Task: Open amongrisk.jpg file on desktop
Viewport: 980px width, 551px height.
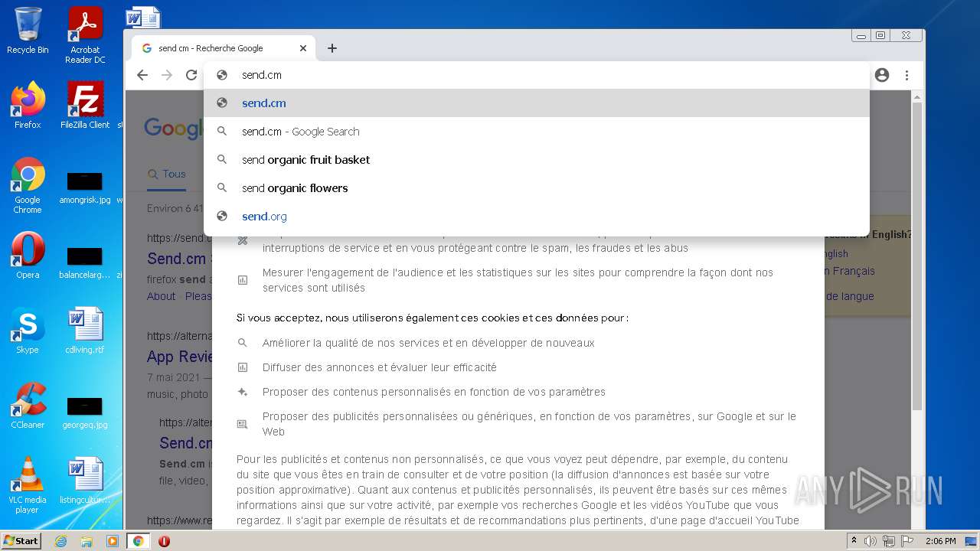Action: (x=85, y=188)
